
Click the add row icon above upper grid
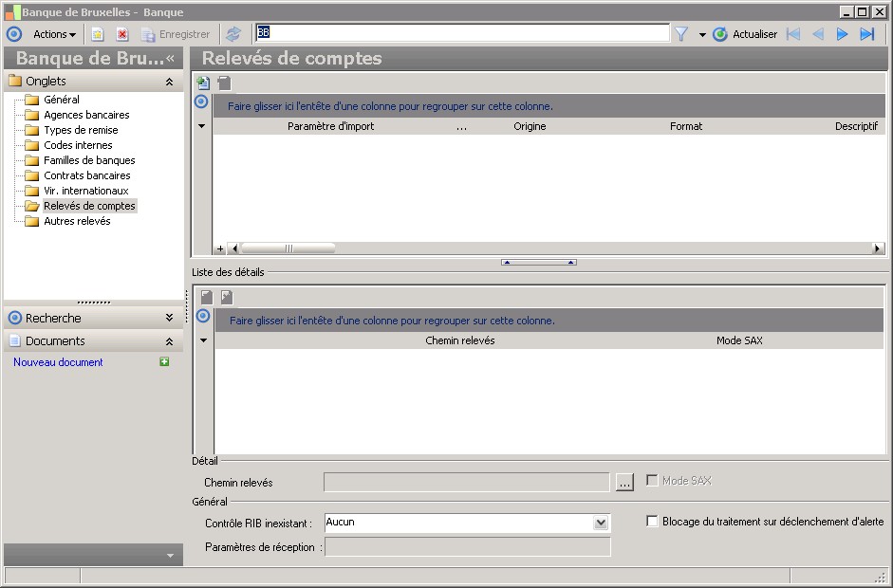tap(203, 83)
